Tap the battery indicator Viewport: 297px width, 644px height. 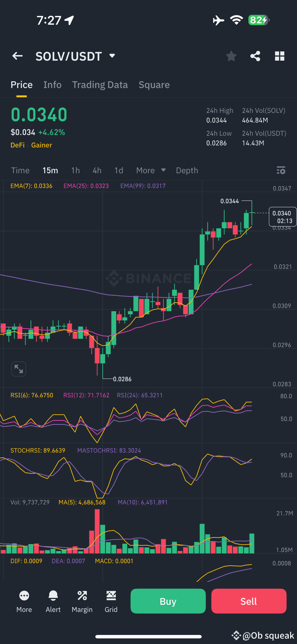(x=259, y=20)
